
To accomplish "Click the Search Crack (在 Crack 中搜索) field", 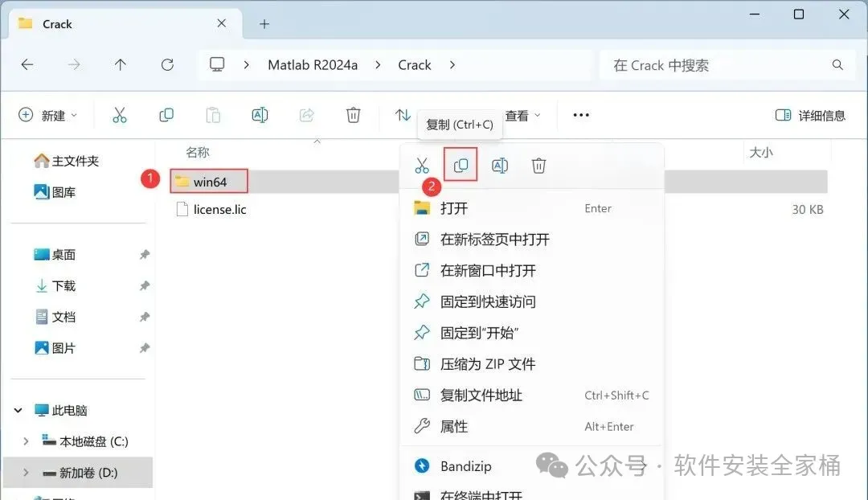I will click(727, 65).
